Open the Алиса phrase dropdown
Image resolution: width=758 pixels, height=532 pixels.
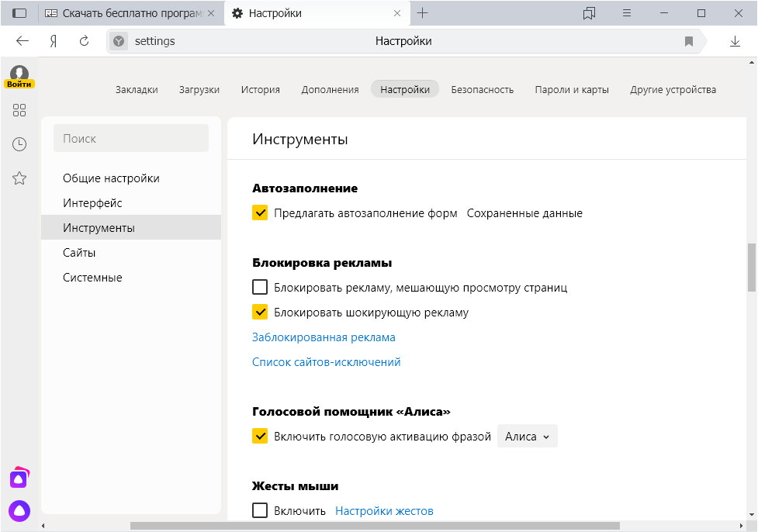pos(528,436)
